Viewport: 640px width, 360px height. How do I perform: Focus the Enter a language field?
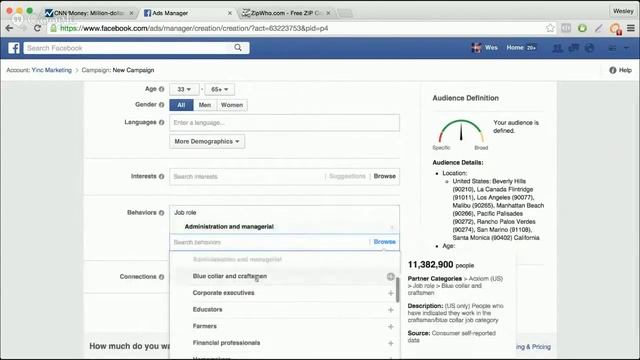point(284,122)
